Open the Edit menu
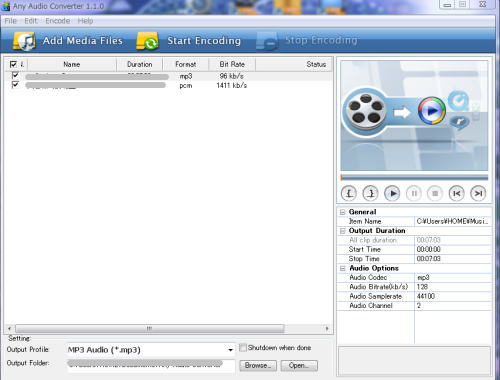Image resolution: width=500 pixels, height=380 pixels. [31, 21]
